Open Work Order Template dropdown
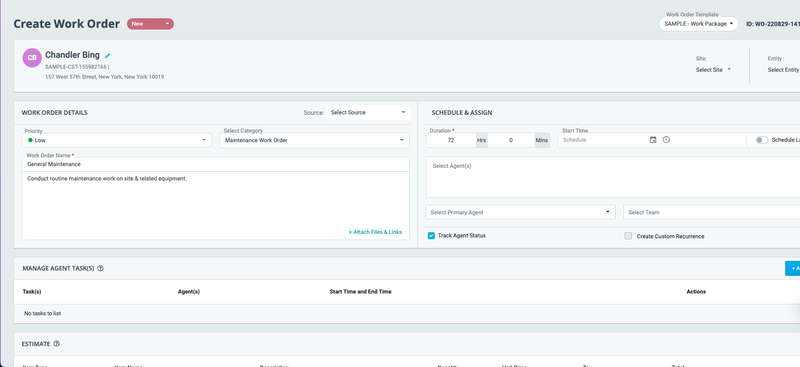Image resolution: width=800 pixels, height=367 pixels. tap(698, 24)
